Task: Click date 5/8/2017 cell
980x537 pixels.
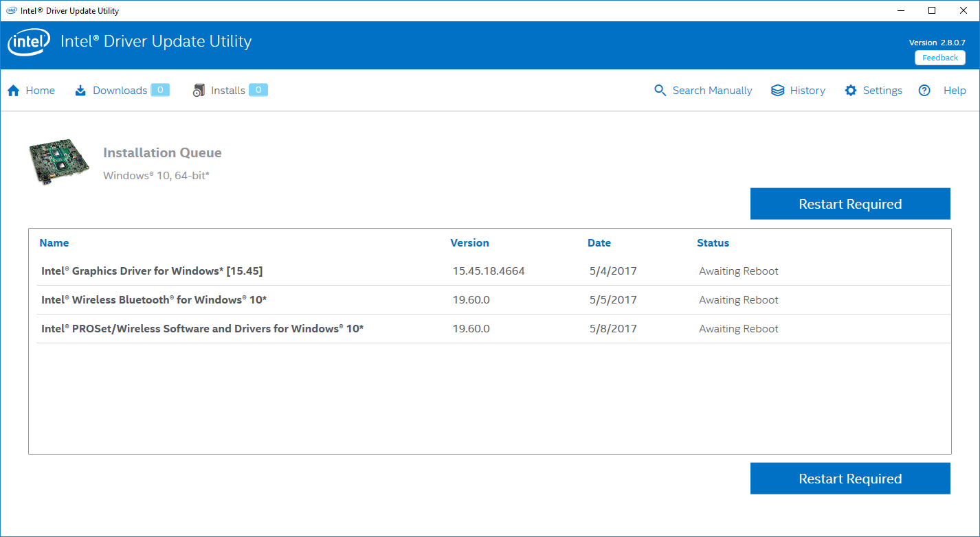Action: pos(613,329)
